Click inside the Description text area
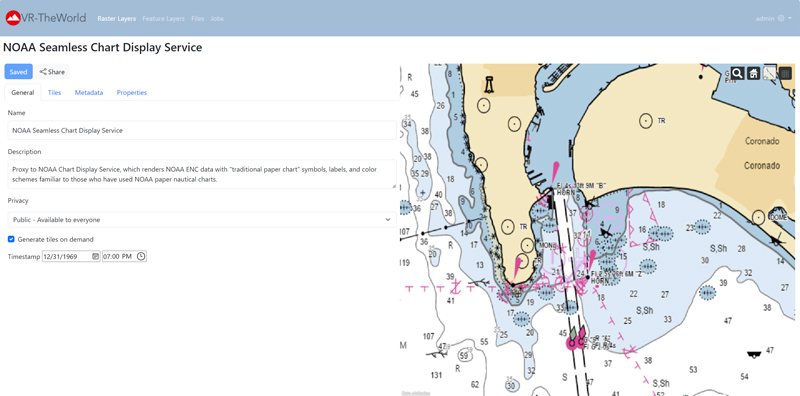 [202, 174]
